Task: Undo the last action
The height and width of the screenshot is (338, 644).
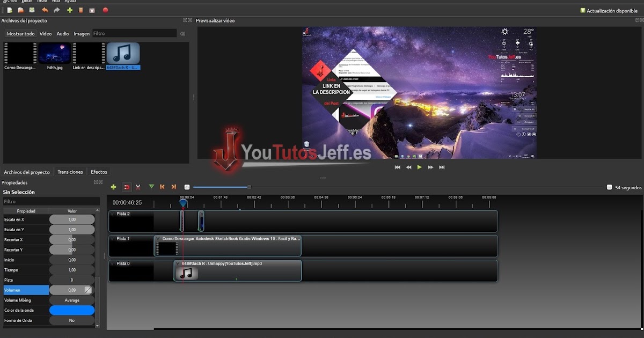Action: [x=45, y=10]
